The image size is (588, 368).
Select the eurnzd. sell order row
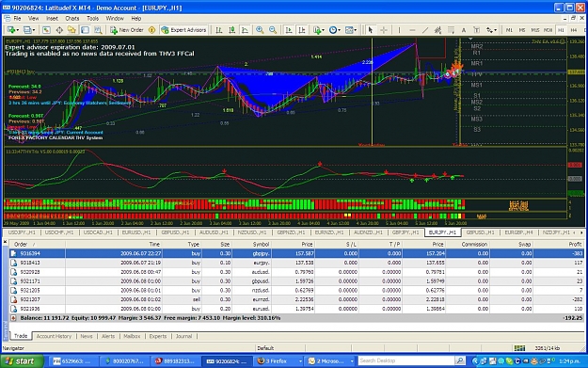[x=296, y=299]
